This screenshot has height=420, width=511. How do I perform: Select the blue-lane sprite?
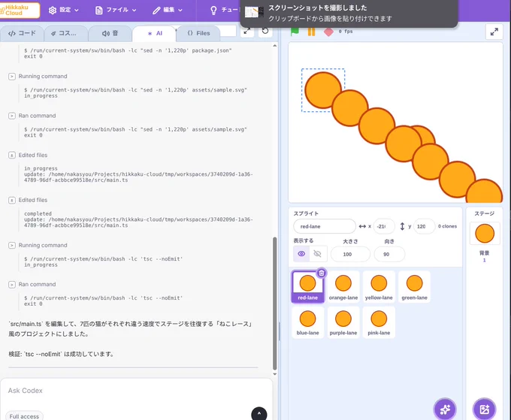click(307, 322)
